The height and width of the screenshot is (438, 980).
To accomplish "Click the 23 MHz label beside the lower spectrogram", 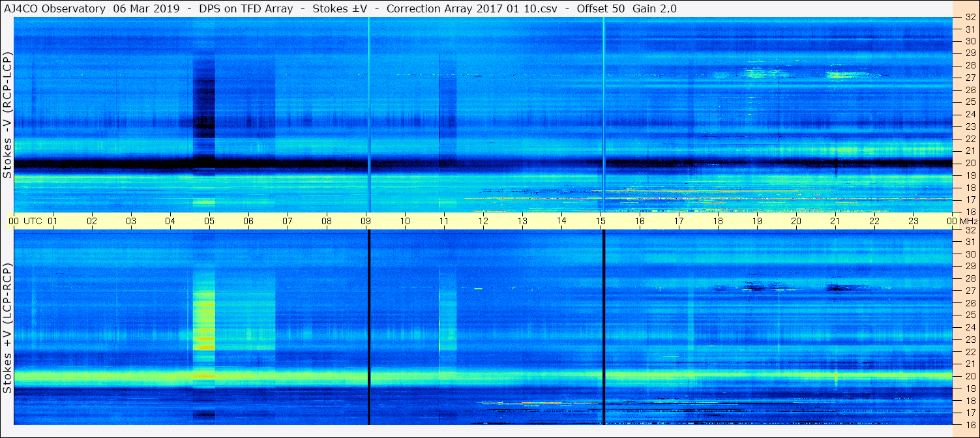I will (970, 340).
